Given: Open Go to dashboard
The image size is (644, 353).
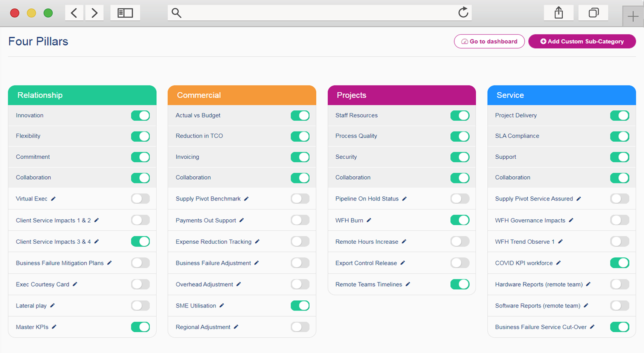Looking at the screenshot, I should 489,41.
